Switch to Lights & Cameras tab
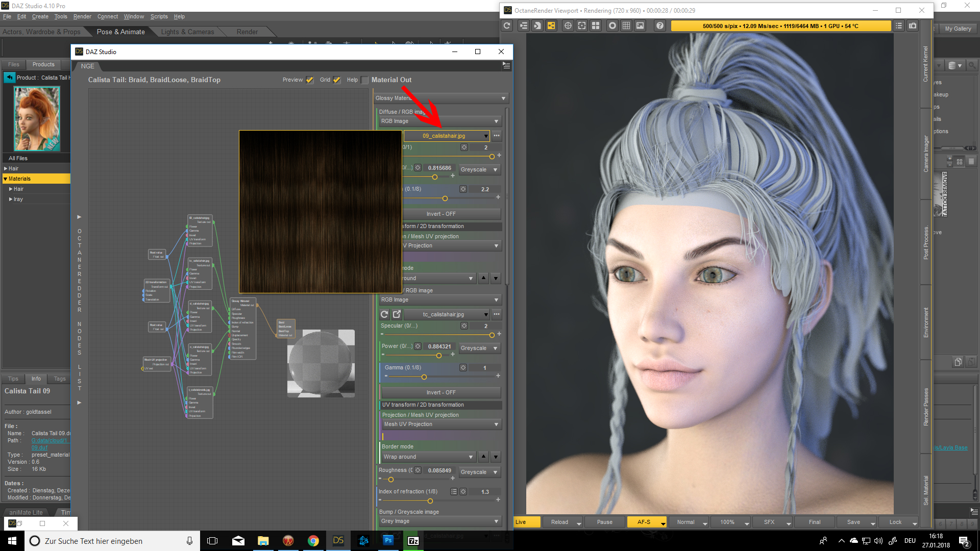 [x=187, y=32]
